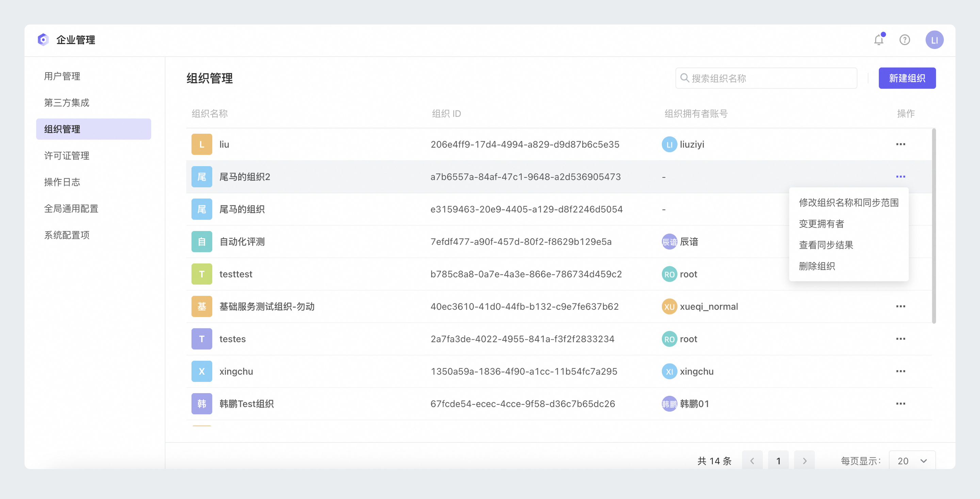Click the 尾马的组织2 avatar icon
This screenshot has width=980, height=499.
point(202,177)
